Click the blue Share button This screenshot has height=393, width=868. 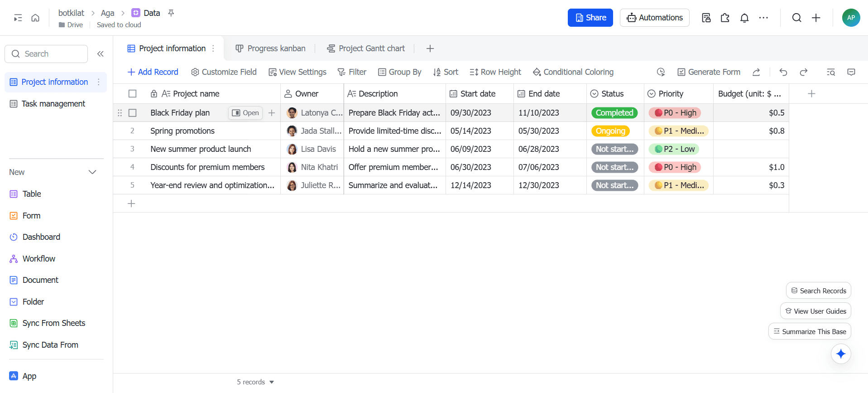point(590,18)
